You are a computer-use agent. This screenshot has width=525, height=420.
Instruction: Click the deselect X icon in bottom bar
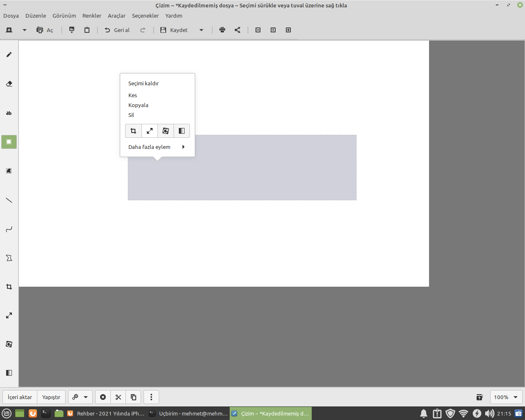point(103,397)
